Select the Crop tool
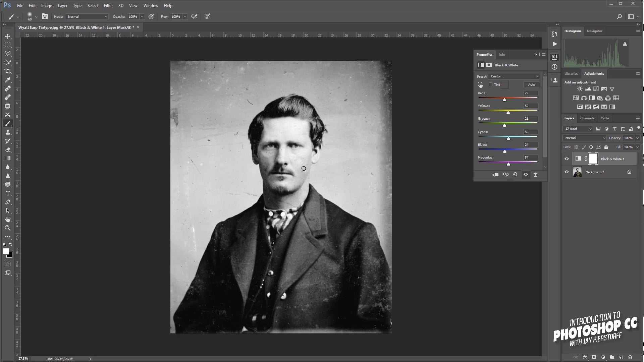 (x=7, y=71)
